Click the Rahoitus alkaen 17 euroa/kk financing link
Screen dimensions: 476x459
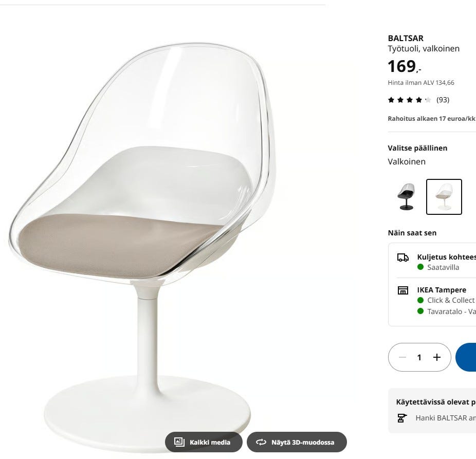431,118
